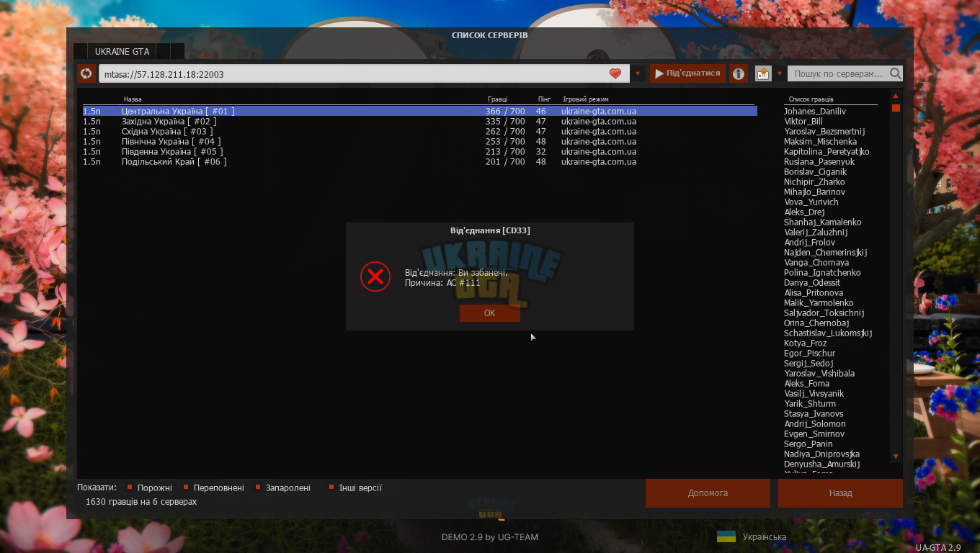Sort by the Пінг column header
Screen dimensions: 980x553
point(544,99)
